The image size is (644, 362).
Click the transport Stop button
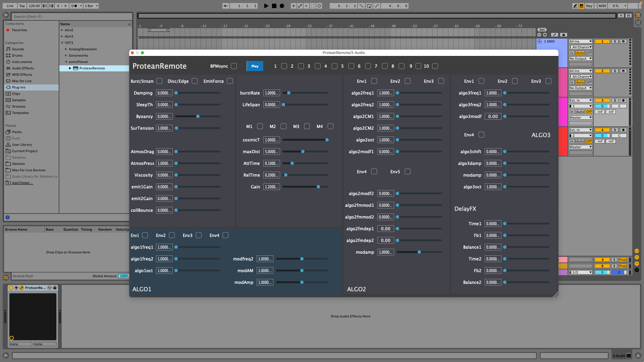point(274,6)
